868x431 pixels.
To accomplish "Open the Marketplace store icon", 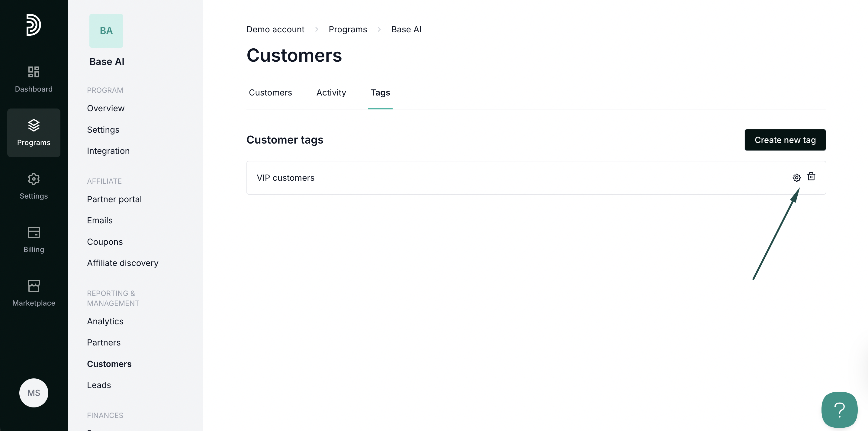I will (x=34, y=286).
